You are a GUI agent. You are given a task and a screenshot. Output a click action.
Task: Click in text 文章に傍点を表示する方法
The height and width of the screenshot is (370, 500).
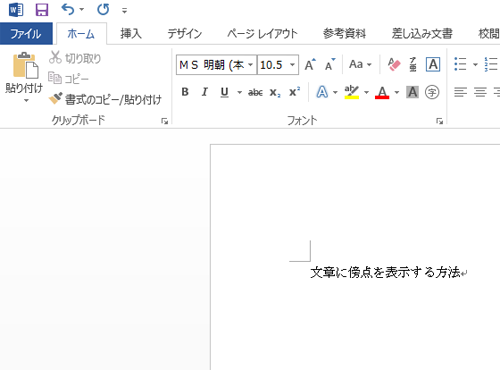point(386,272)
